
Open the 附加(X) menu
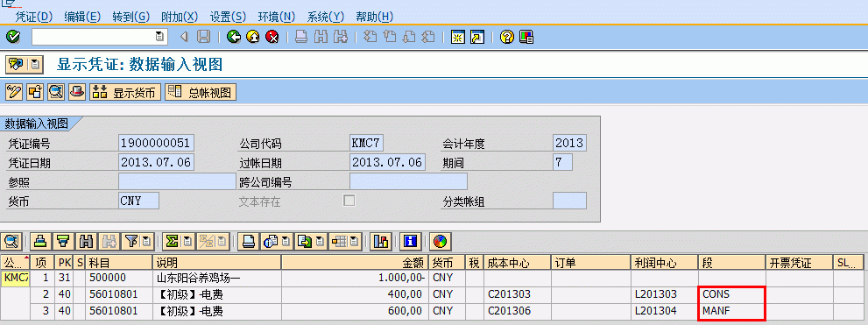[x=180, y=17]
